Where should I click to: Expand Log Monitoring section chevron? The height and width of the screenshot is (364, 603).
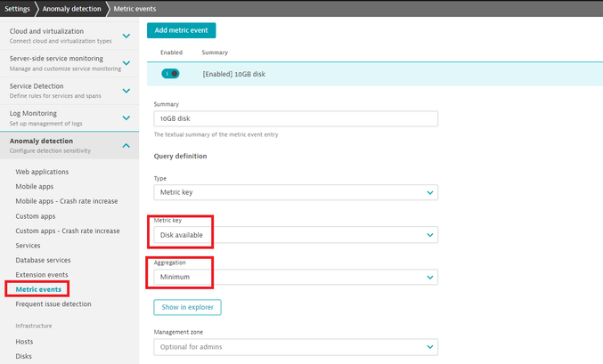(126, 117)
